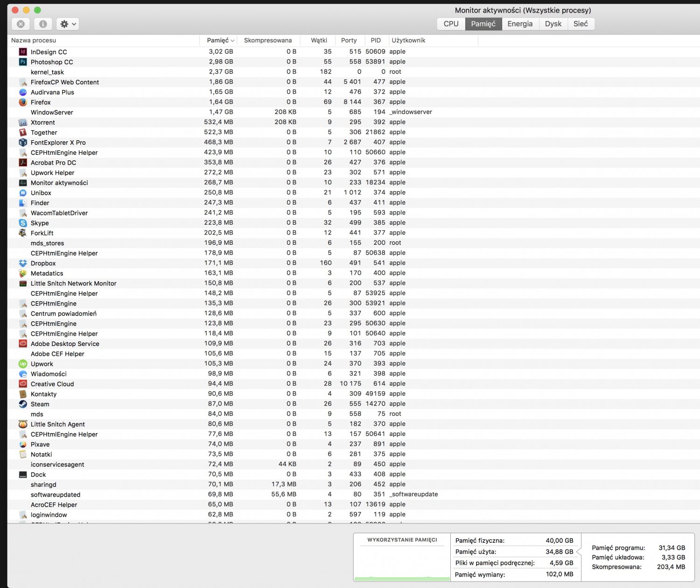This screenshot has width=700, height=588.
Task: Select the mds_stores process row
Action: coord(354,243)
